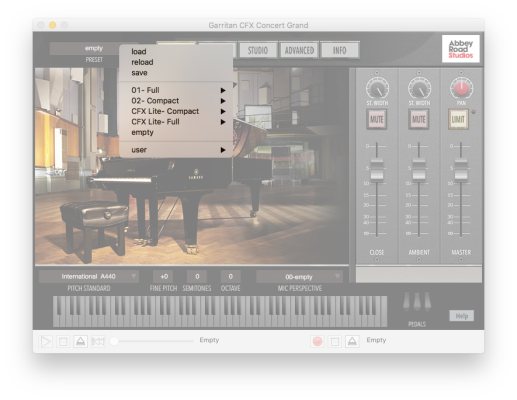Open the Mic Perspective dropdown
The width and height of the screenshot is (517, 400).
[299, 277]
